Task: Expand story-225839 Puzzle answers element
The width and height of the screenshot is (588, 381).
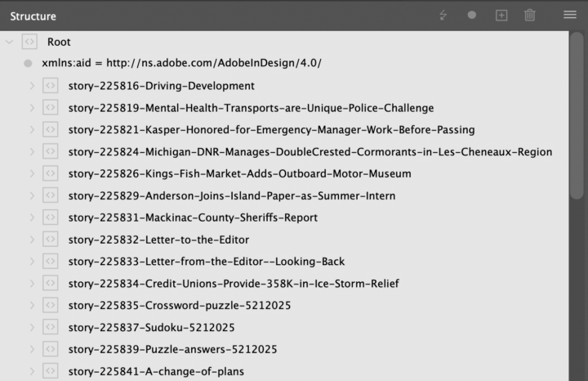Action: pos(32,349)
